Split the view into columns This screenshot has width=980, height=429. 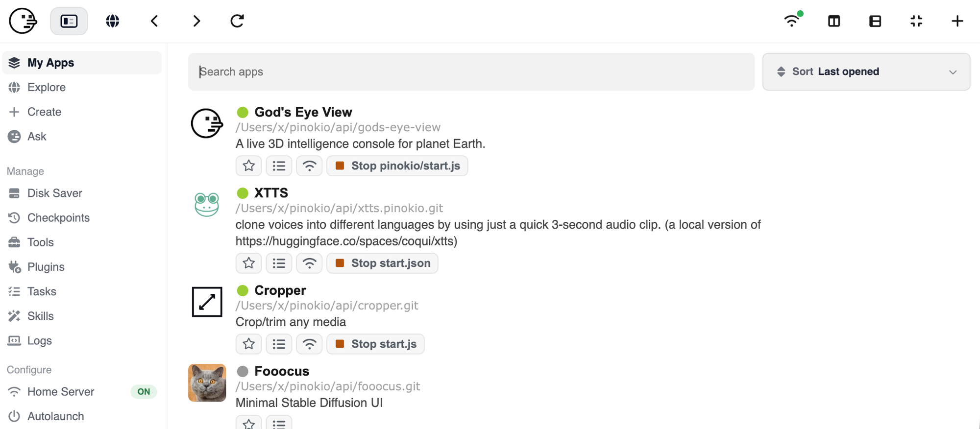click(x=834, y=21)
